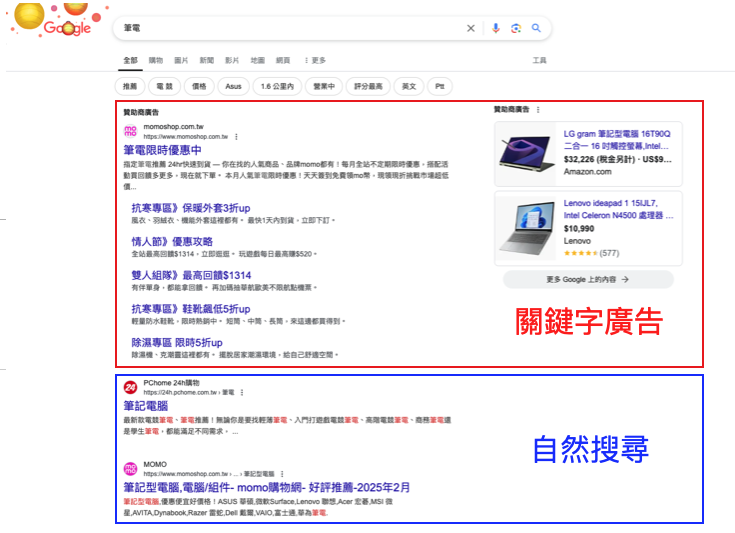Apply the 評分最高 filter chip
Viewport: 735px width, 533px height.
[x=368, y=86]
